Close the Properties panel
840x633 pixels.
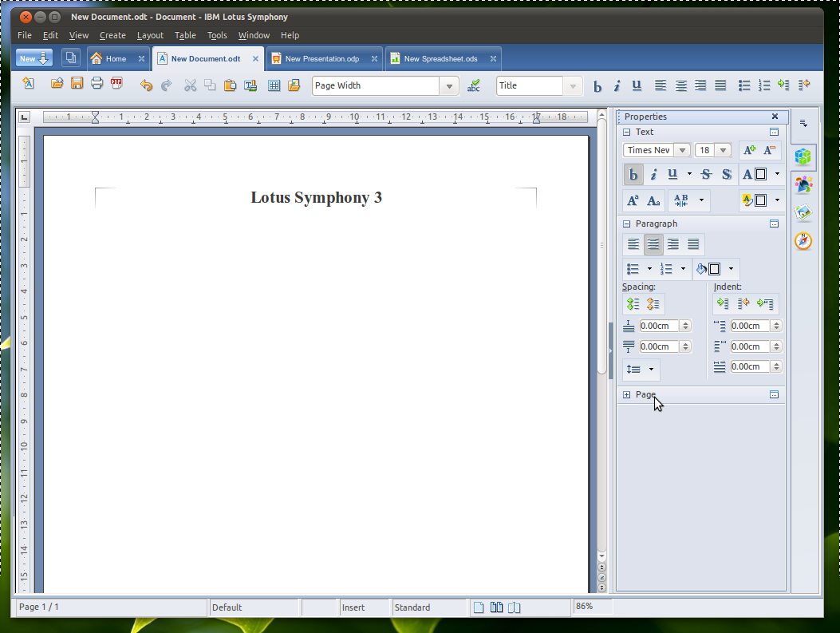coord(775,117)
